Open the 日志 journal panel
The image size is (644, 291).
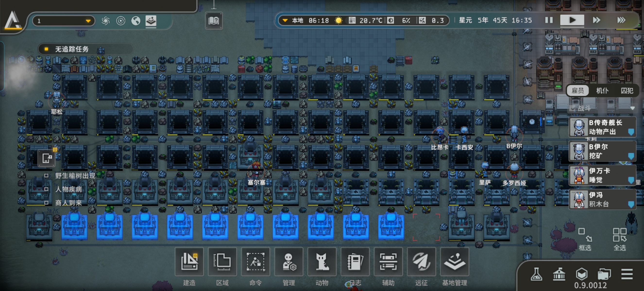355,262
